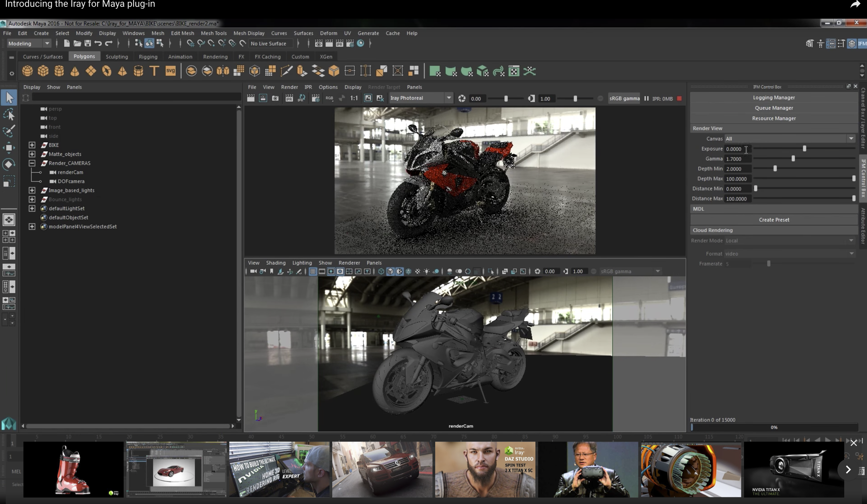Select the Lasso selection tool
This screenshot has height=504, width=867.
pyautogui.click(x=9, y=114)
